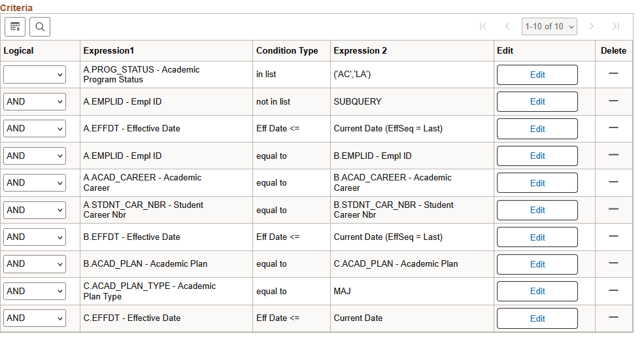This screenshot has height=338, width=644.
Task: Delete the C.ACAD_PLAN_TYPE criteria row
Action: pyautogui.click(x=613, y=291)
